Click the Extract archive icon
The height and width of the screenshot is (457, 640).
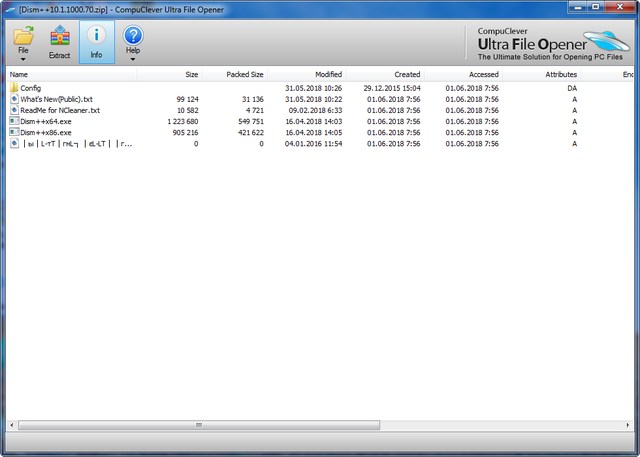tap(60, 40)
